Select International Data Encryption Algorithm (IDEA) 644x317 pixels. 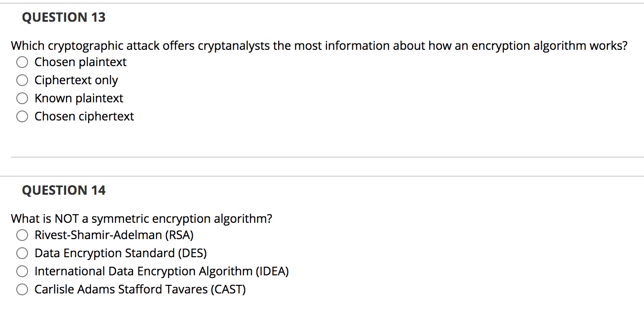[22, 271]
